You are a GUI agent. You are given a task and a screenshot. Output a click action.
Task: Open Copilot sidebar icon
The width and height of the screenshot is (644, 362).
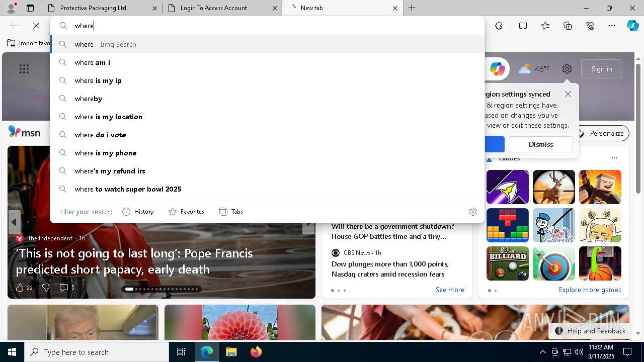pos(632,26)
